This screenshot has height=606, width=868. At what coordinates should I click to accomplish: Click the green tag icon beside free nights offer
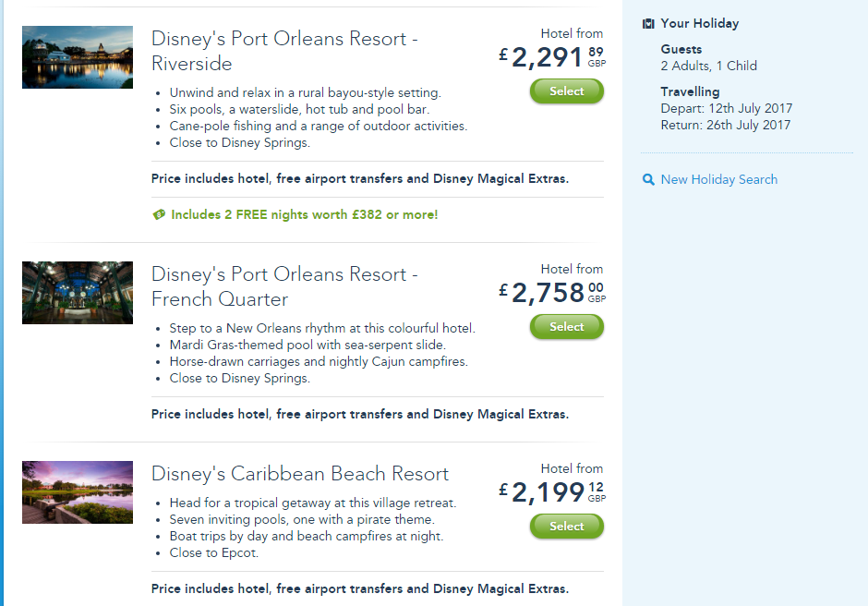coord(158,215)
